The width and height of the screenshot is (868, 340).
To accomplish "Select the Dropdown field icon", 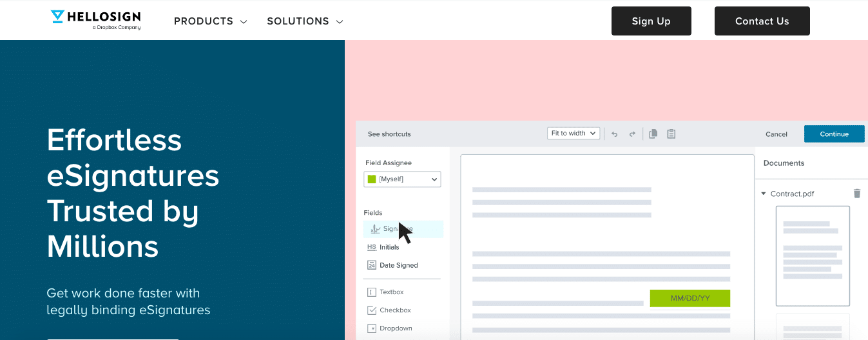I will coord(372,328).
